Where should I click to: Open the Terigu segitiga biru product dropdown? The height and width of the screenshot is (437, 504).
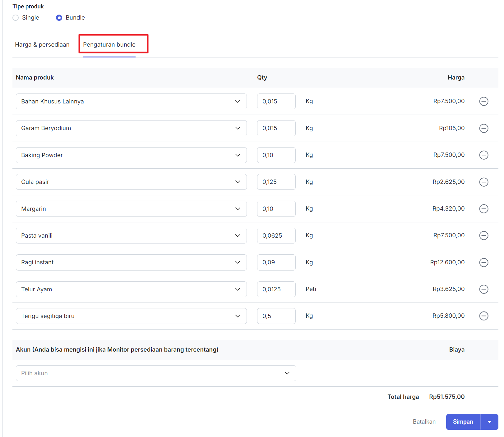[131, 316]
